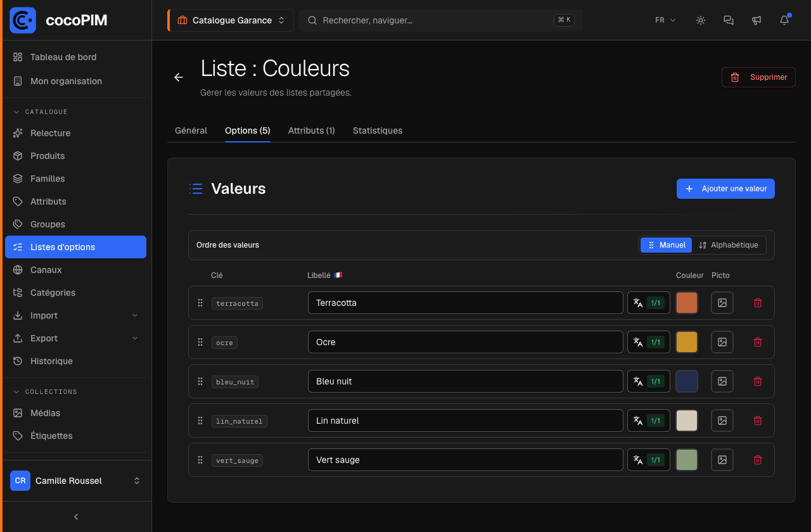Click the Lin naturel label input field
The height and width of the screenshot is (532, 811).
tap(466, 421)
